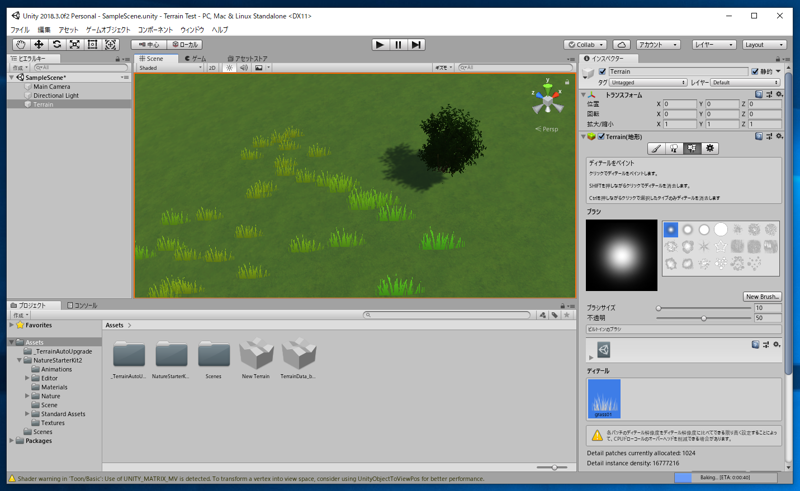800x491 pixels.
Task: Toggle 2D scene view mode
Action: (x=212, y=67)
